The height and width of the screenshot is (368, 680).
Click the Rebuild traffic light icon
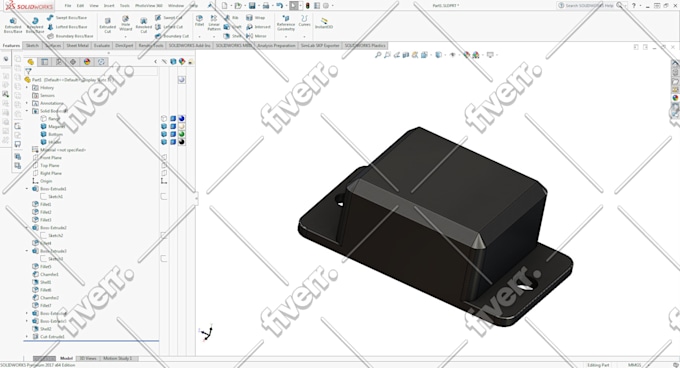tap(307, 6)
